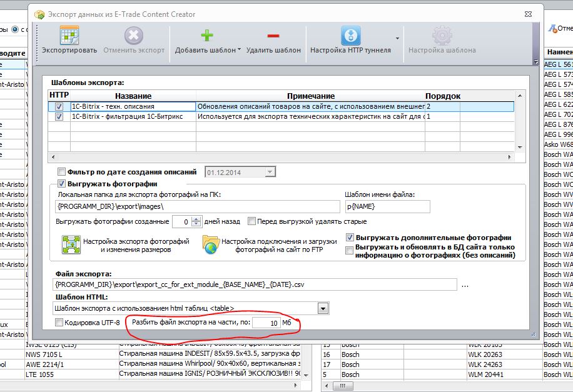Screen dimensions: 573x392
Task: Click the dialog title bar app icon
Action: click(x=39, y=14)
